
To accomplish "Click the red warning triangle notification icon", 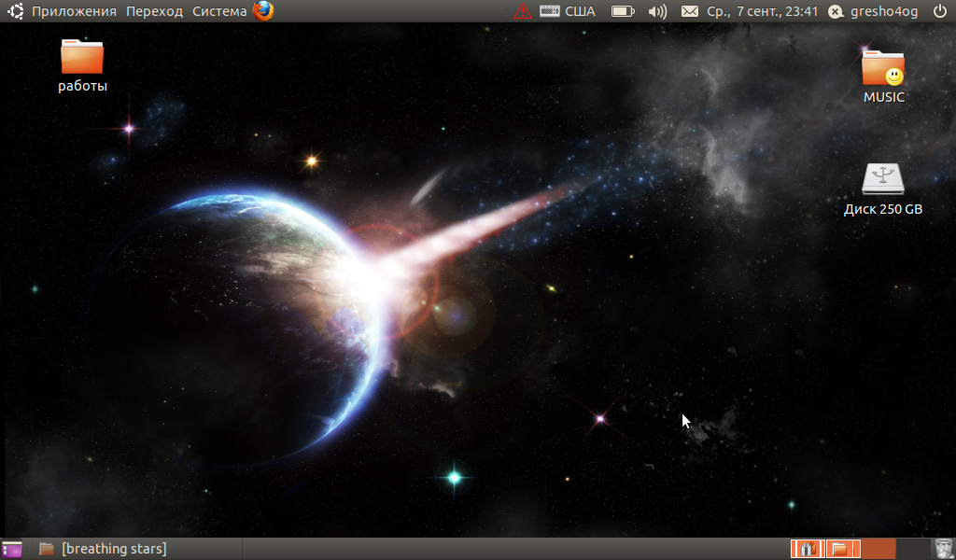I will (x=523, y=11).
